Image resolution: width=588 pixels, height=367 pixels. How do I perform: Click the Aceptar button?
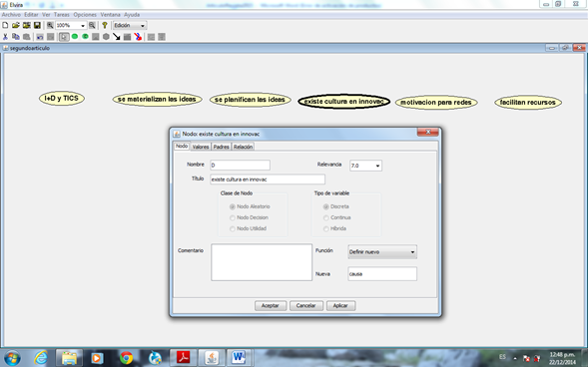pyautogui.click(x=271, y=305)
